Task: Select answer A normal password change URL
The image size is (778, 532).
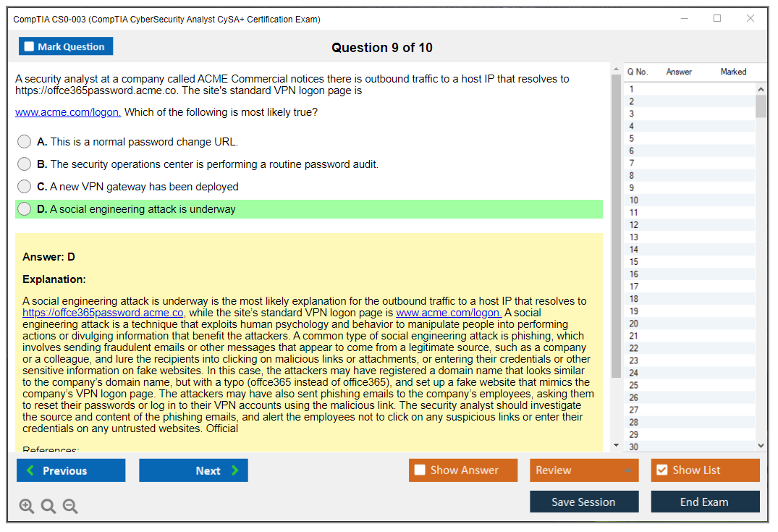Action: coord(25,142)
